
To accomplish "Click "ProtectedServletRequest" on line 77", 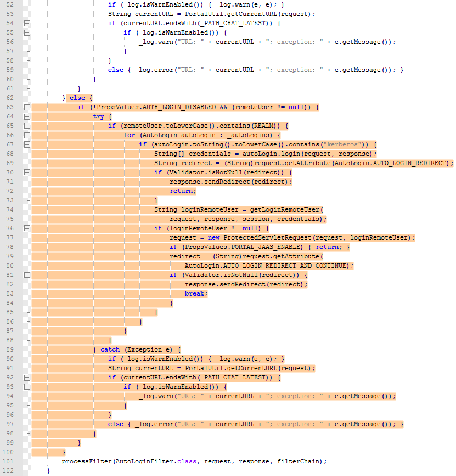I will tap(267, 237).
